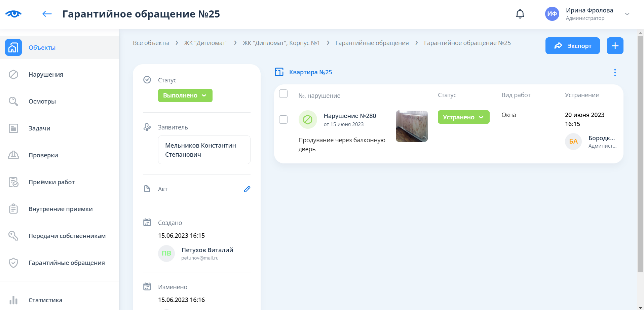The image size is (644, 310).
Task: Expand the Устранено status dropdown
Action: pyautogui.click(x=463, y=117)
